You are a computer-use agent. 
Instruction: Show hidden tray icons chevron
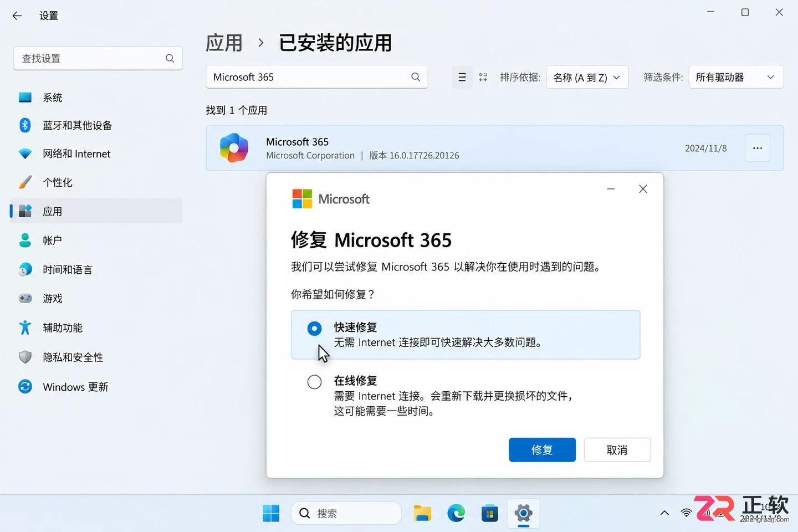[x=664, y=513]
